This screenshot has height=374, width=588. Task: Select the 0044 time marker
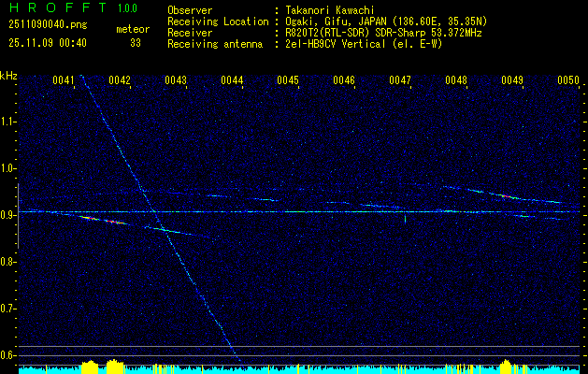(232, 81)
